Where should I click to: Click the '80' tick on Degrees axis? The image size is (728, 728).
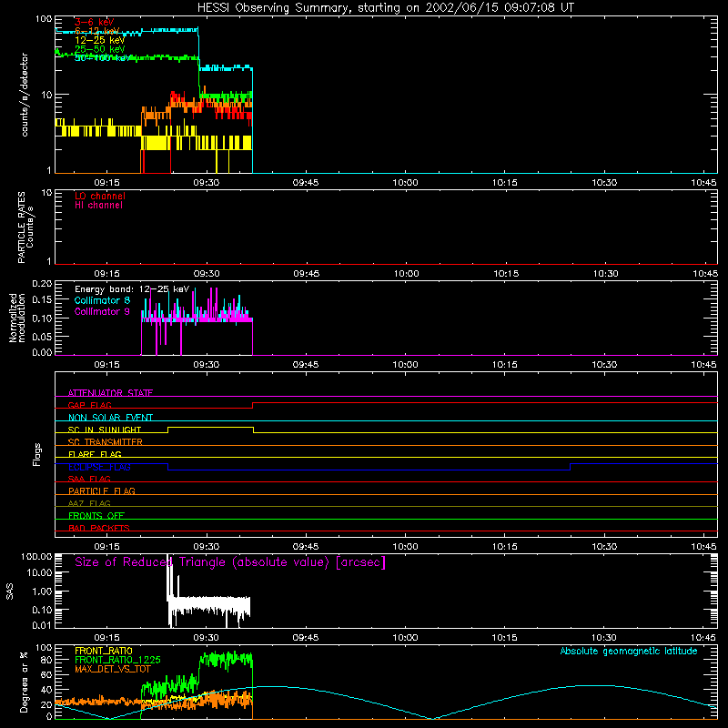(x=46, y=660)
